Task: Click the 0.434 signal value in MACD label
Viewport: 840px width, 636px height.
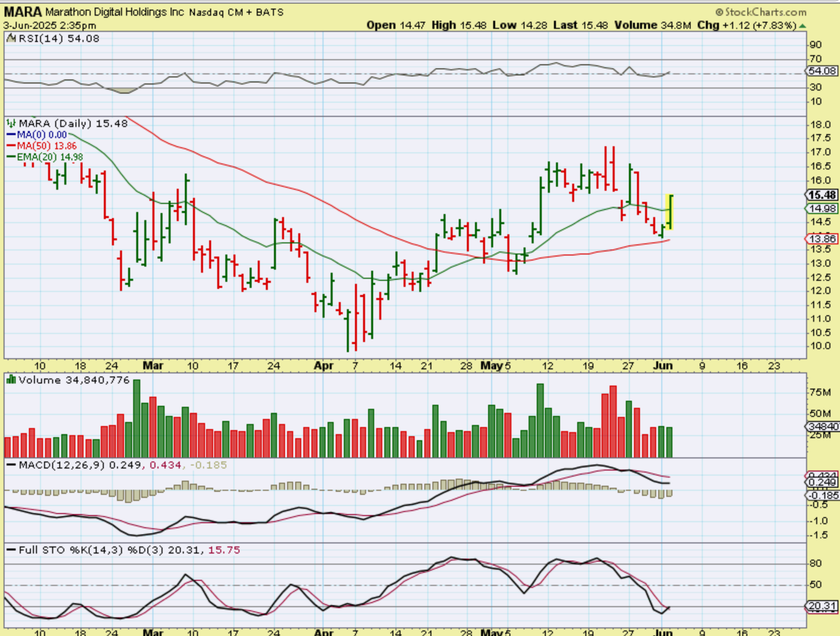Action: pyautogui.click(x=165, y=464)
